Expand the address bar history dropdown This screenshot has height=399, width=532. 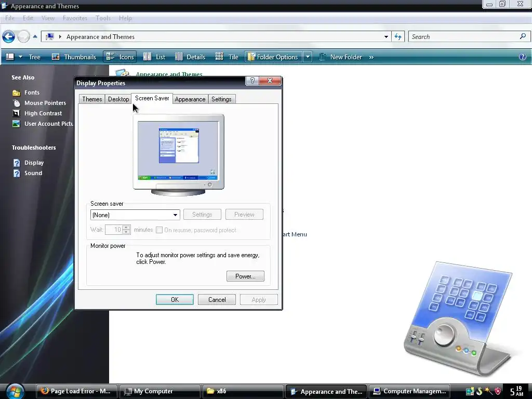[x=386, y=37]
